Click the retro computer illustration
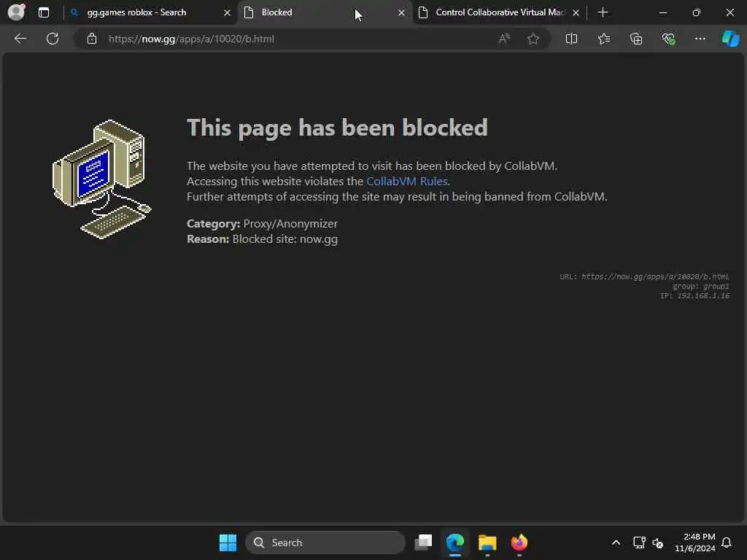The height and width of the screenshot is (560, 747). pyautogui.click(x=101, y=179)
